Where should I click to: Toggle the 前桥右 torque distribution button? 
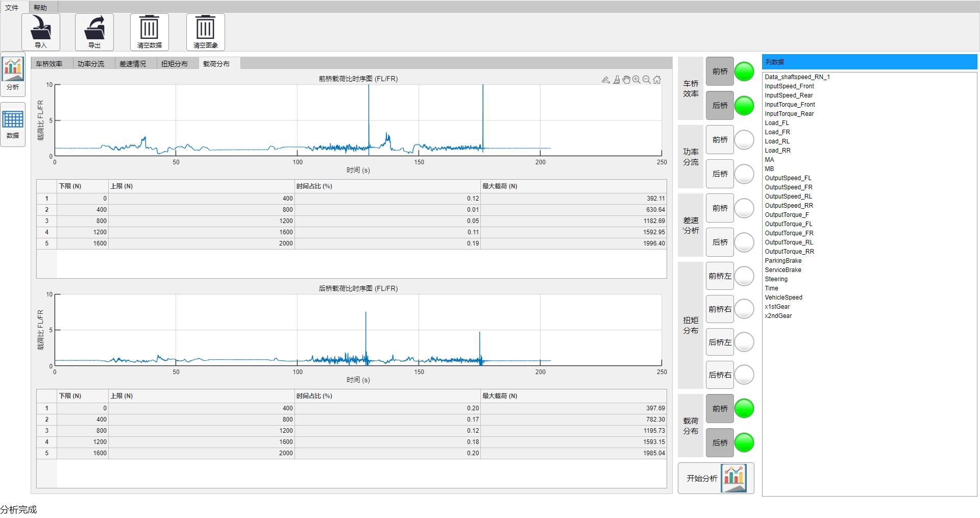(720, 309)
